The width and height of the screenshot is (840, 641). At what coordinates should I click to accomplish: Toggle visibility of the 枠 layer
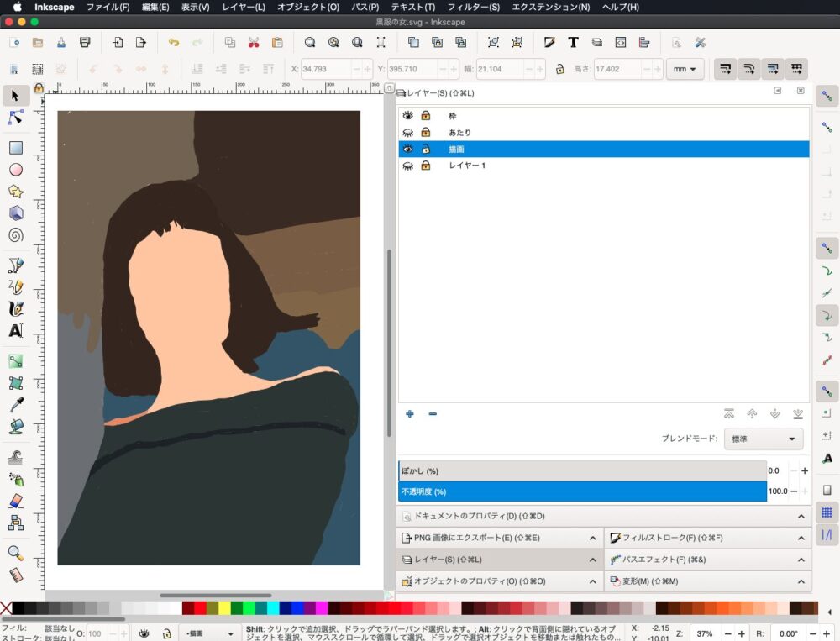[408, 116]
